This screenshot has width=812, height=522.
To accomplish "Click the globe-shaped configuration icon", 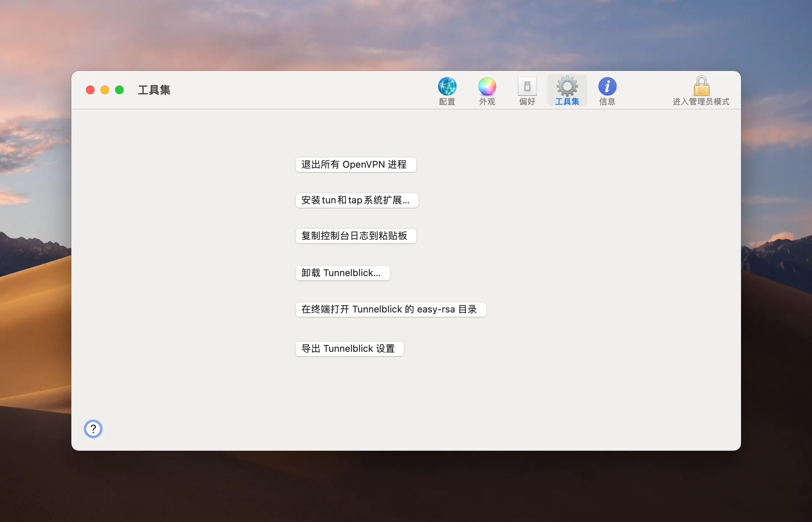I will point(447,86).
